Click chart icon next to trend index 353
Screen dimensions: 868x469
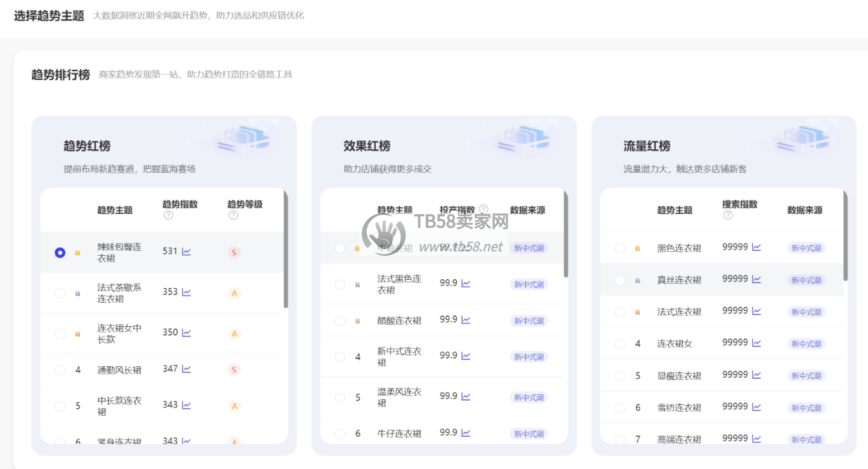pos(187,292)
